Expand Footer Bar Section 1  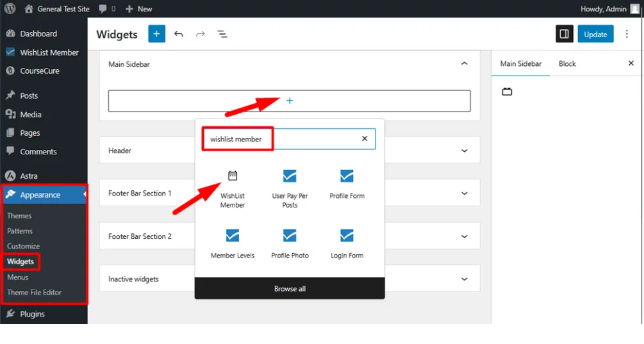coord(464,193)
